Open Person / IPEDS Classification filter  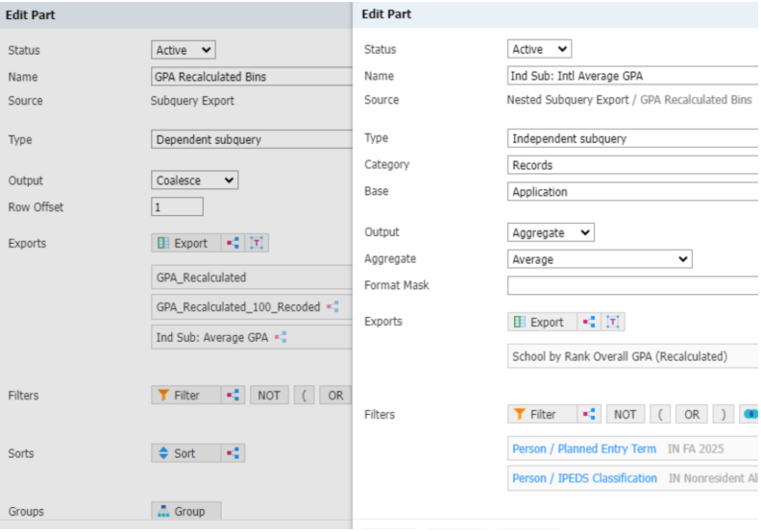(584, 478)
